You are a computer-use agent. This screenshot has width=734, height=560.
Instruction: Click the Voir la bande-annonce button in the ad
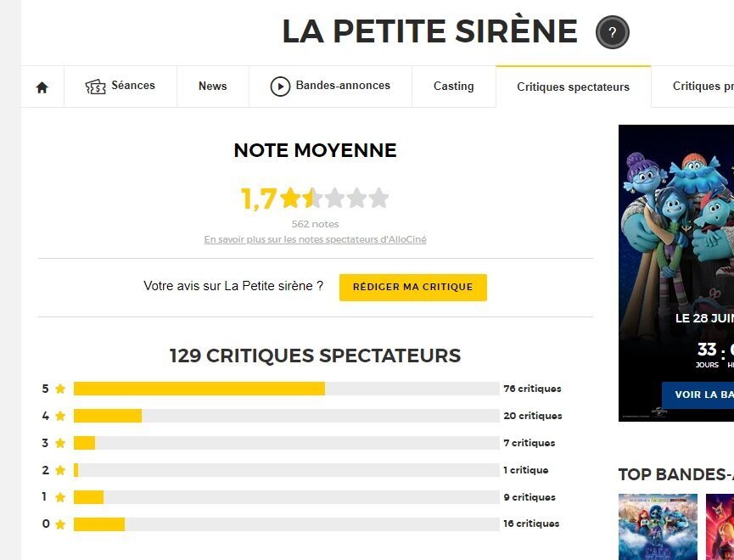pyautogui.click(x=698, y=395)
